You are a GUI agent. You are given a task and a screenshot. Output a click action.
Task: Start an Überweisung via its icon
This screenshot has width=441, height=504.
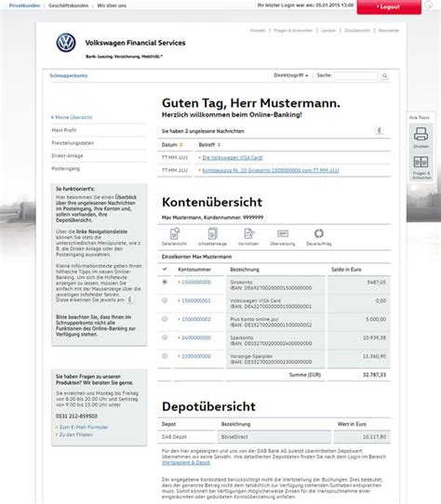click(283, 236)
